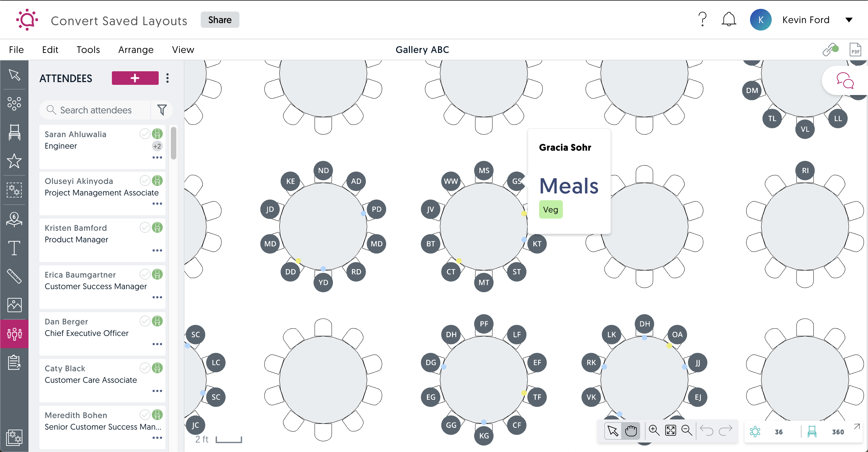Toggle Kristen Bamford checked-in status

pyautogui.click(x=144, y=227)
